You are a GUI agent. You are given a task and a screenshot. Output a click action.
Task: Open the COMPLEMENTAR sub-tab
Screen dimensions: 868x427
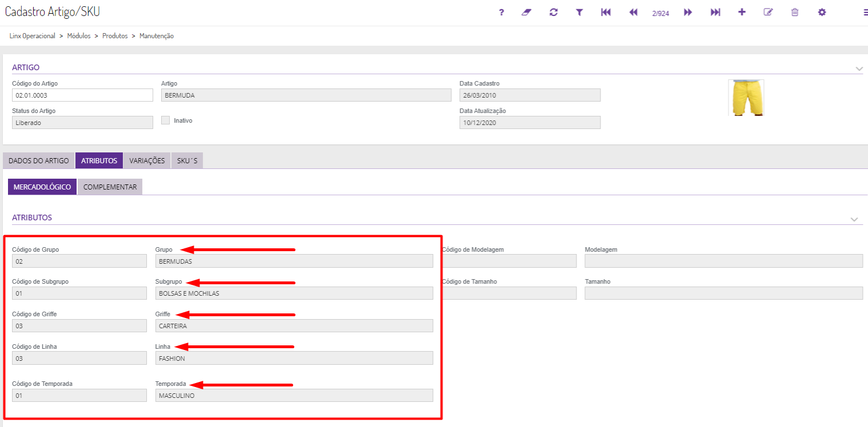tap(110, 187)
